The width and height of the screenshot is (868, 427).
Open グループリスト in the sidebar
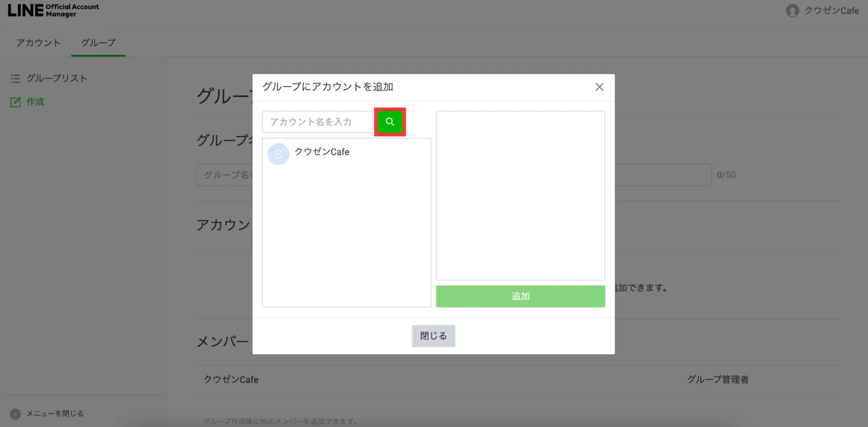click(x=57, y=78)
